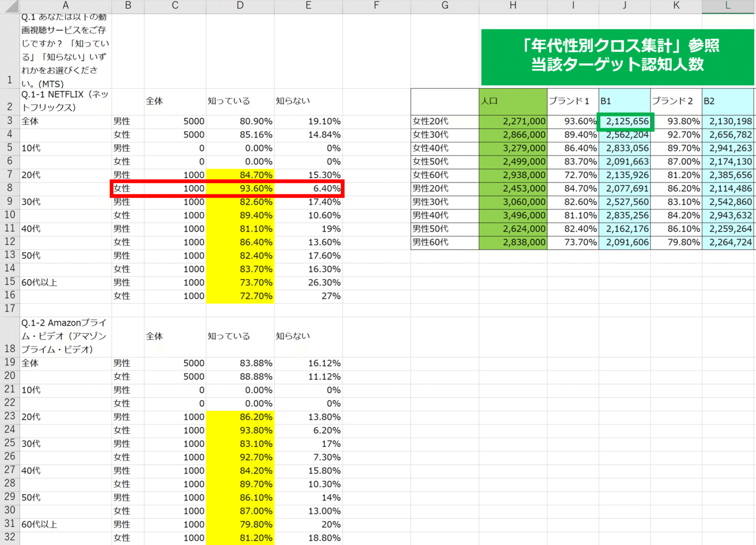756x545 pixels.
Task: Select the 人口 header cell
Action: click(513, 102)
